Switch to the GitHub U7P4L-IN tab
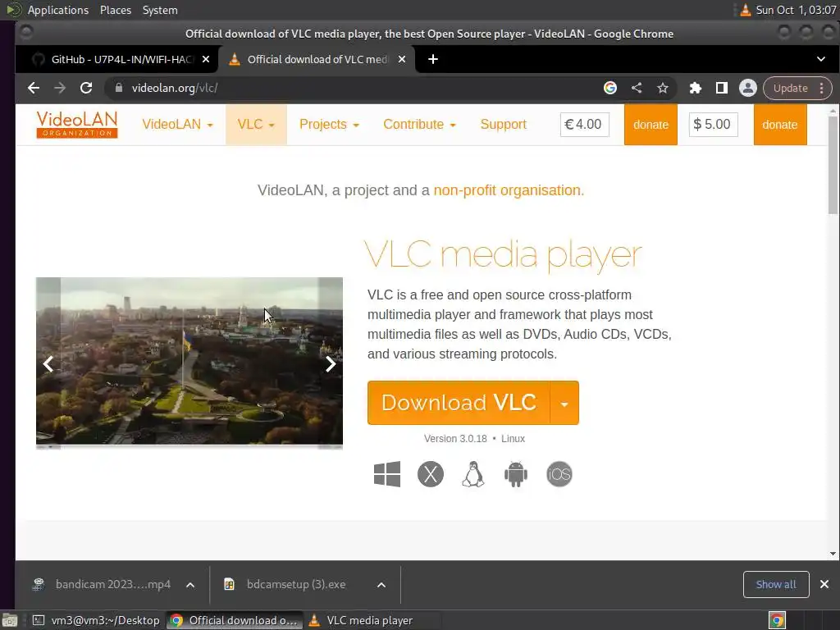This screenshot has height=630, width=840. (x=121, y=59)
